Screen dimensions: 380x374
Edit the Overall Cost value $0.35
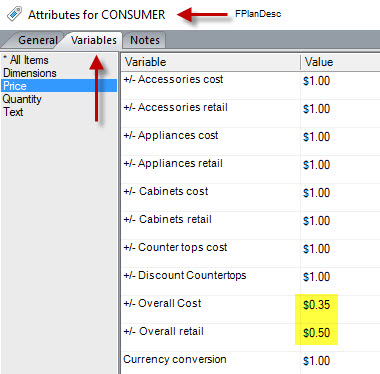click(x=316, y=305)
